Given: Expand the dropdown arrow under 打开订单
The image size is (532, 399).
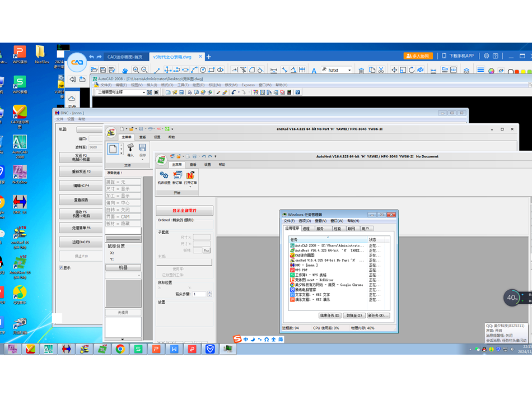Looking at the screenshot, I should click(x=190, y=187).
